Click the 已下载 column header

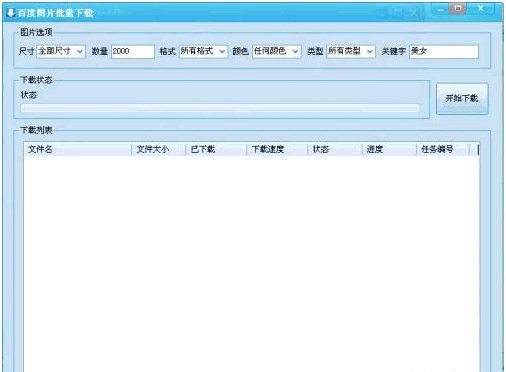[216, 149]
